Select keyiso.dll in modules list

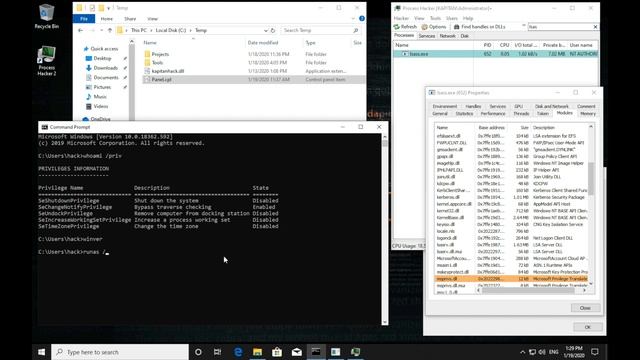point(511,224)
